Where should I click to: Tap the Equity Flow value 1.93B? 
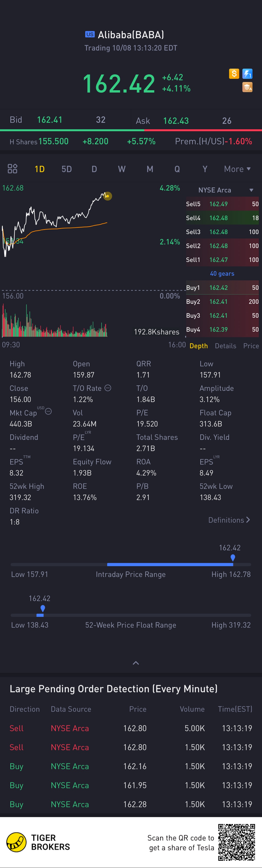tap(82, 473)
